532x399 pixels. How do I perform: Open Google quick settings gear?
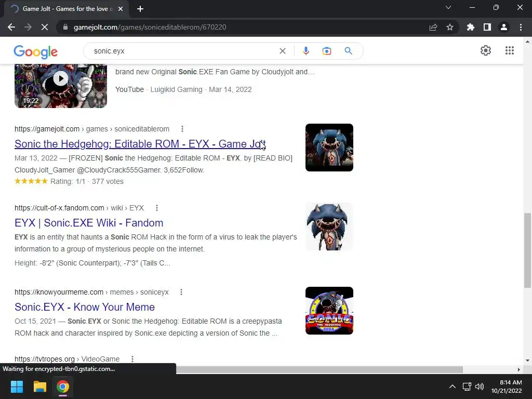point(486,50)
